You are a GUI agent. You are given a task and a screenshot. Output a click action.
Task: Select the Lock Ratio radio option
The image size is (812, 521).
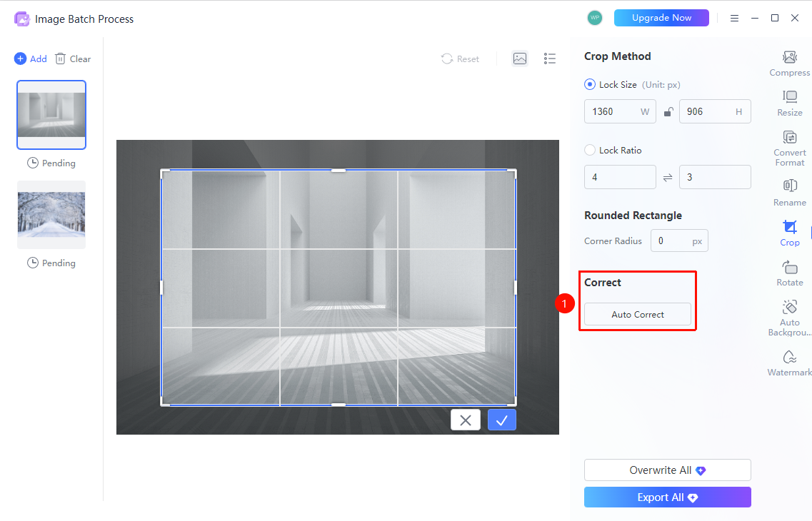point(589,150)
